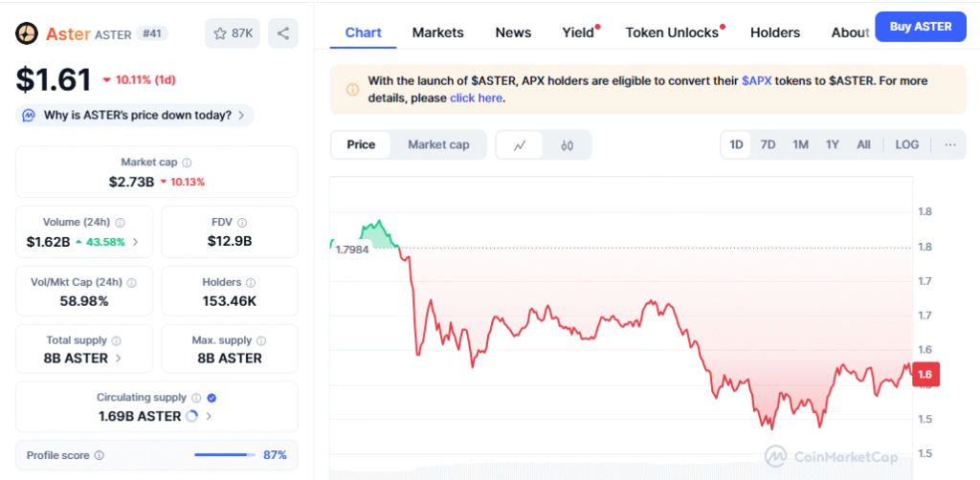Expand Total supply 8B ASTER chevron
This screenshot has width=980, height=480.
(x=119, y=359)
